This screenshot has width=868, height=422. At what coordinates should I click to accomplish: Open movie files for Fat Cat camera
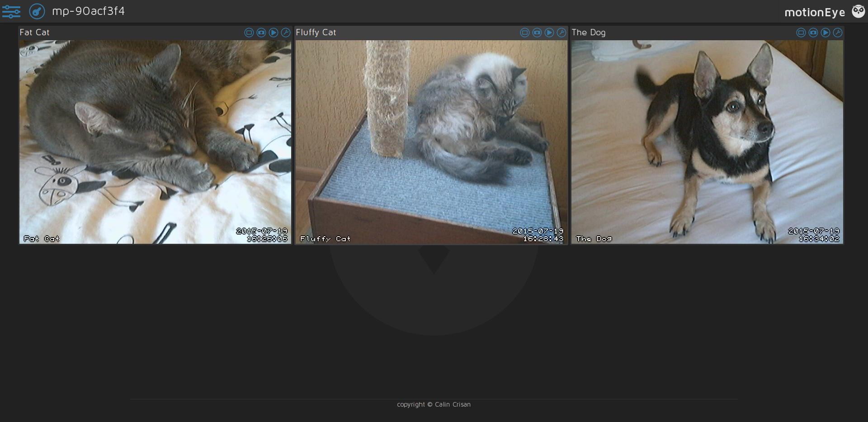click(x=274, y=32)
